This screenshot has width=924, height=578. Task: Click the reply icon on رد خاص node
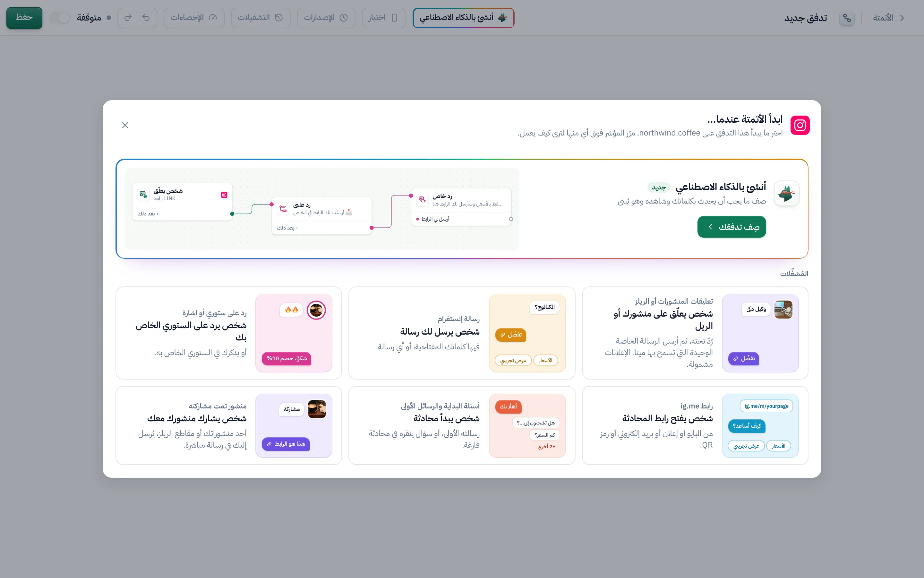(x=422, y=199)
